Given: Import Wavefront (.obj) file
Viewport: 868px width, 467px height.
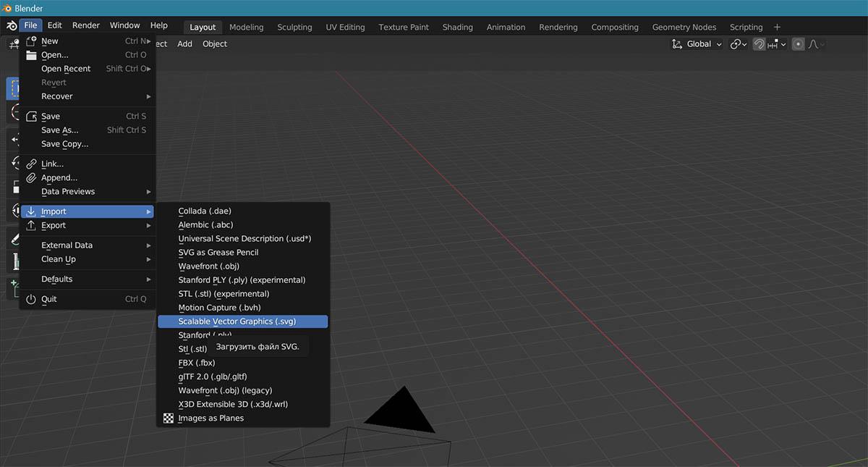Looking at the screenshot, I should coord(243,266).
